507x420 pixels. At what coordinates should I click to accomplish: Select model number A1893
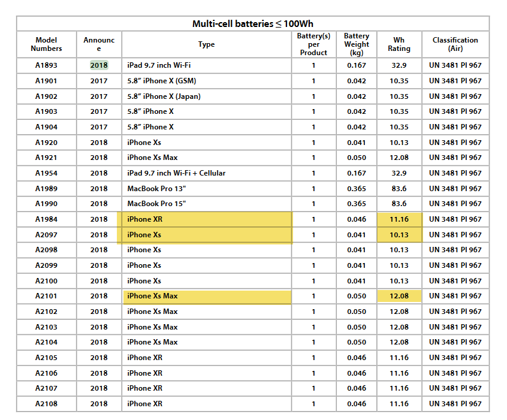46,65
